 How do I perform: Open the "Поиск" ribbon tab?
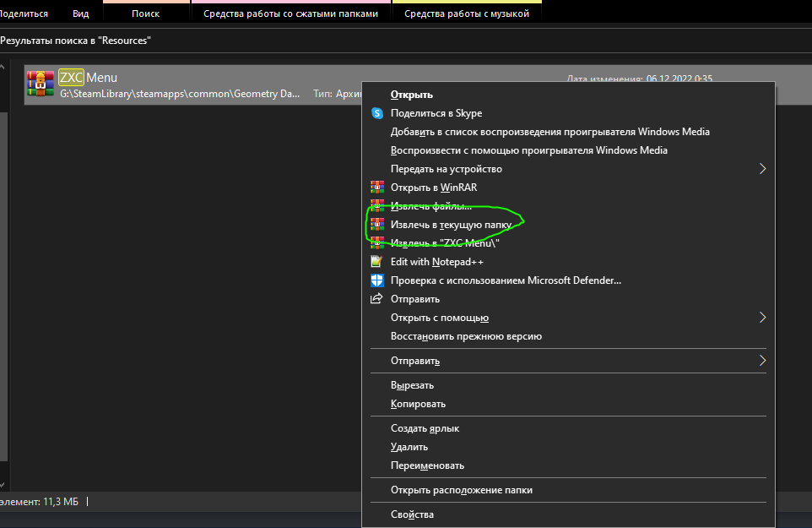coord(146,14)
